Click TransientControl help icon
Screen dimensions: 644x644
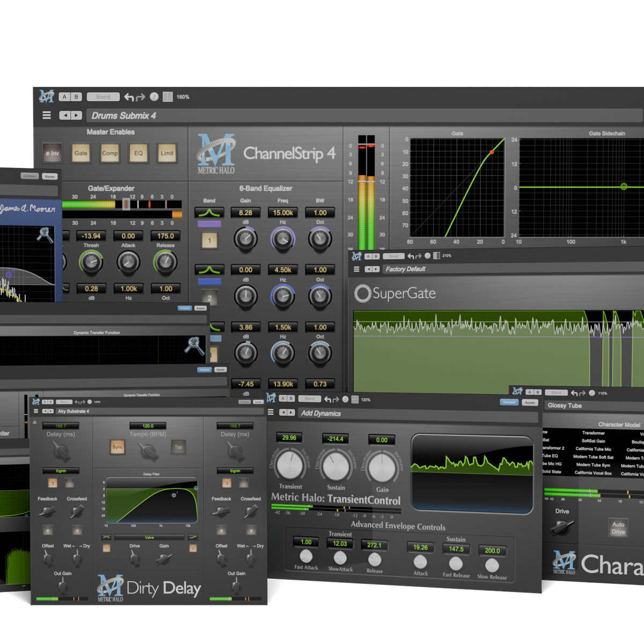346,399
